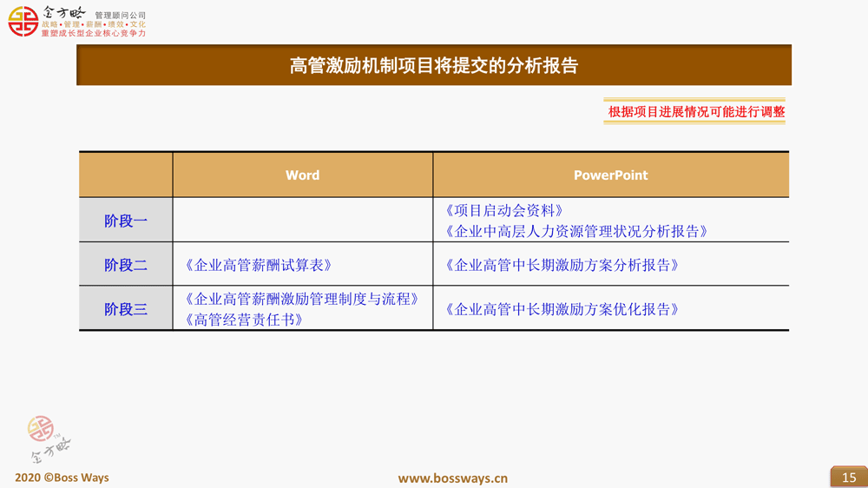Image resolution: width=868 pixels, height=488 pixels.
Task: Select the PowerPoint column header
Action: click(610, 175)
